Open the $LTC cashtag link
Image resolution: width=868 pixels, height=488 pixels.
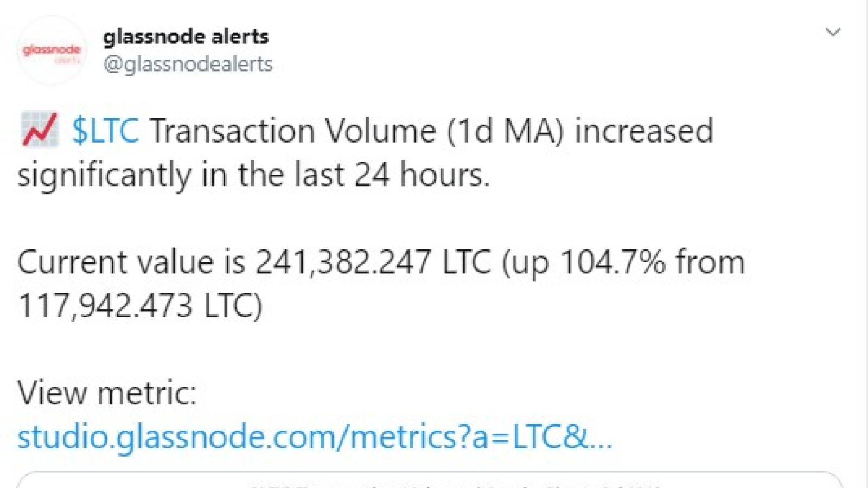pyautogui.click(x=105, y=131)
